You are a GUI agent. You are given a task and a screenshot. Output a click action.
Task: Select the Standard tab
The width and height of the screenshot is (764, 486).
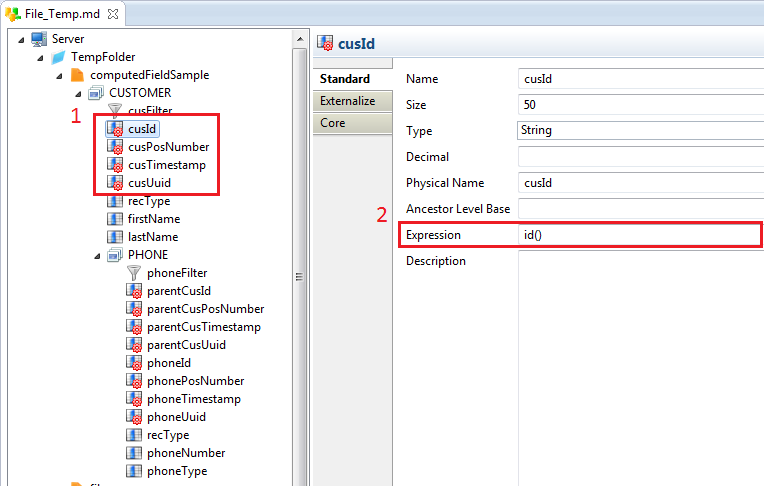pos(344,79)
